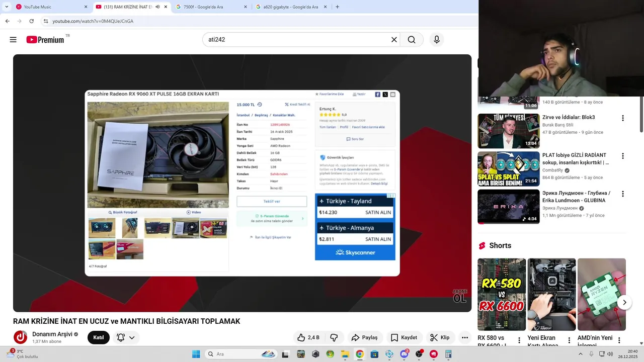
Task: Switch to a620 gigabyte Google tab
Action: [x=291, y=7]
